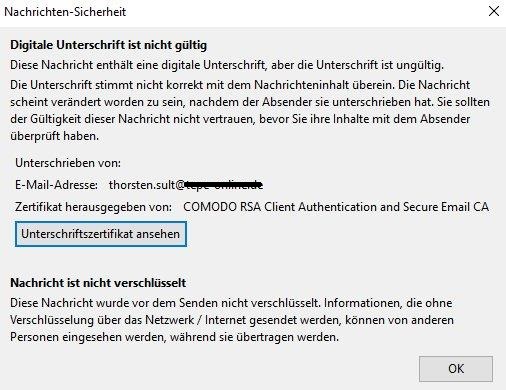Viewport: 506px width, 390px height.
Task: Close the Nachrichten-Sicherheit dialog via X
Action: [x=494, y=11]
